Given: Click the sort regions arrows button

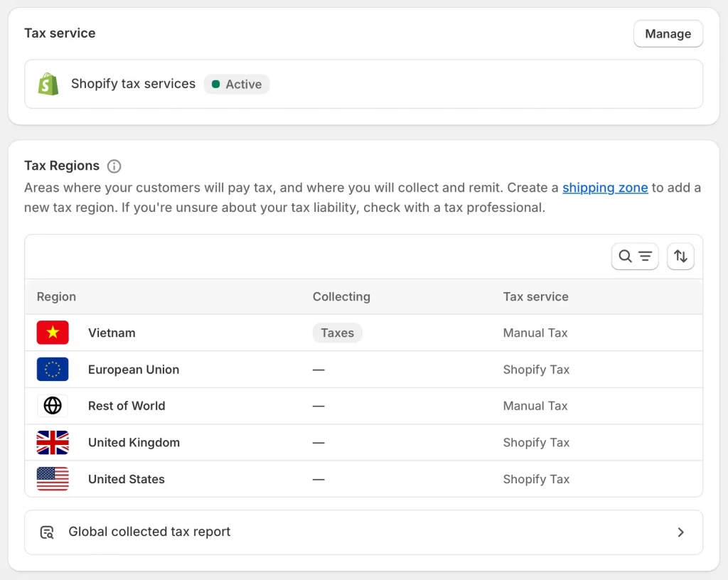Looking at the screenshot, I should click(680, 257).
